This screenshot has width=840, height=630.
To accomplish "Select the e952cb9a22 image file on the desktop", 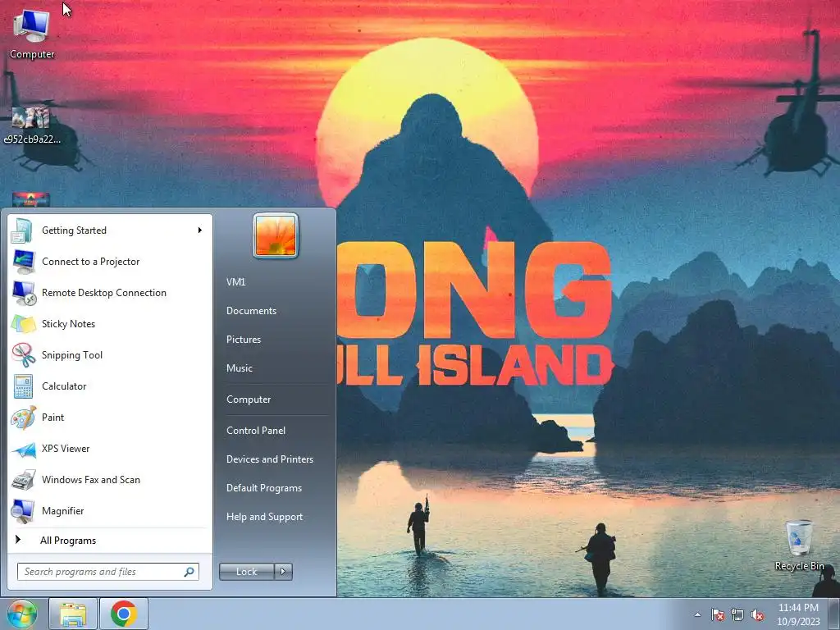I will tap(31, 126).
